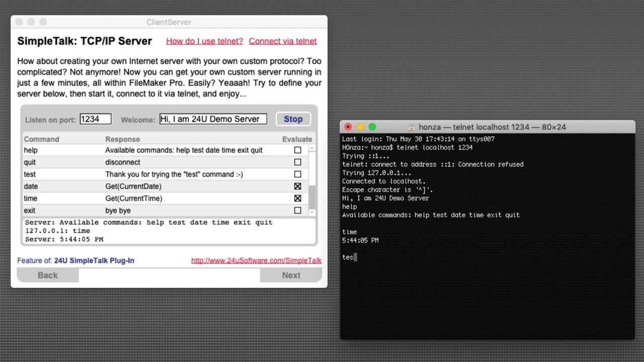The height and width of the screenshot is (362, 644).
Task: Disable evaluation for the time command
Action: click(x=297, y=198)
